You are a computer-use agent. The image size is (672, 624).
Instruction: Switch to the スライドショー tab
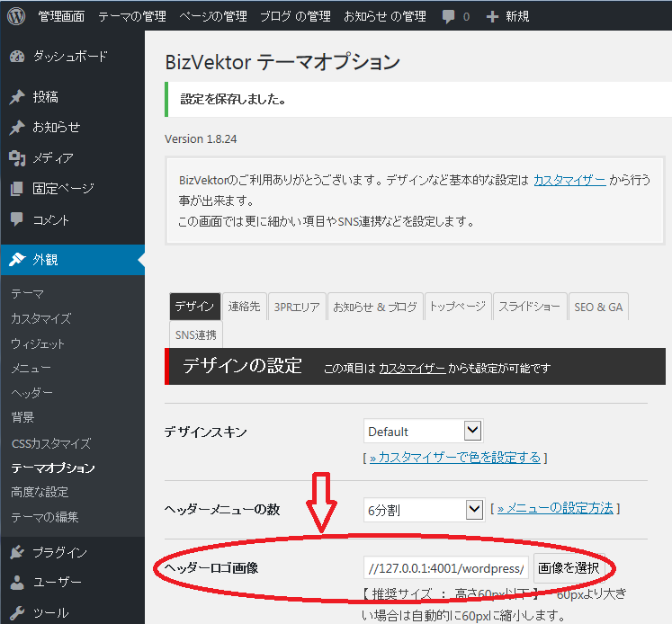(530, 307)
